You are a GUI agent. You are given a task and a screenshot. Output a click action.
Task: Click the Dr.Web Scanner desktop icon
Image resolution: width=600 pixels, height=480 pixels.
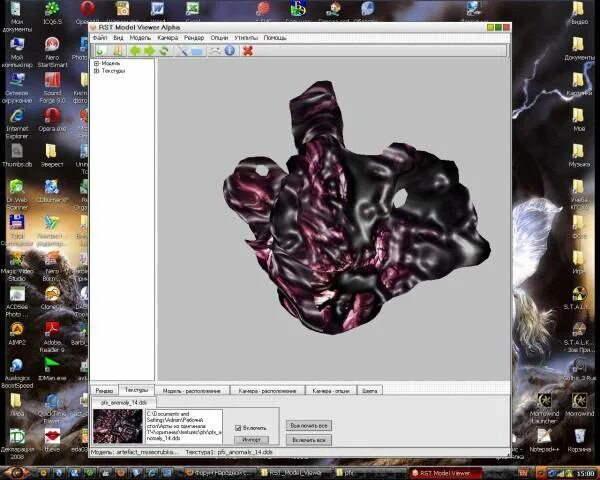17,194
